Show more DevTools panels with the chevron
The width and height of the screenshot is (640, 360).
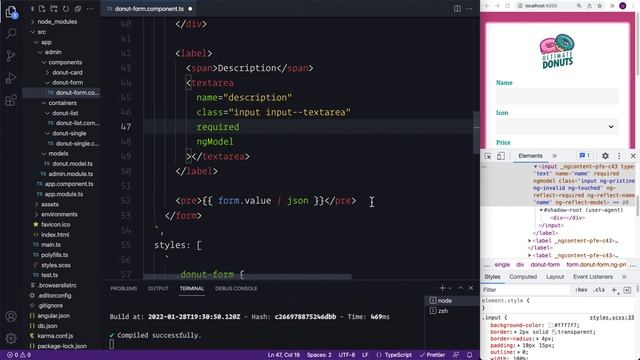pyautogui.click(x=554, y=156)
